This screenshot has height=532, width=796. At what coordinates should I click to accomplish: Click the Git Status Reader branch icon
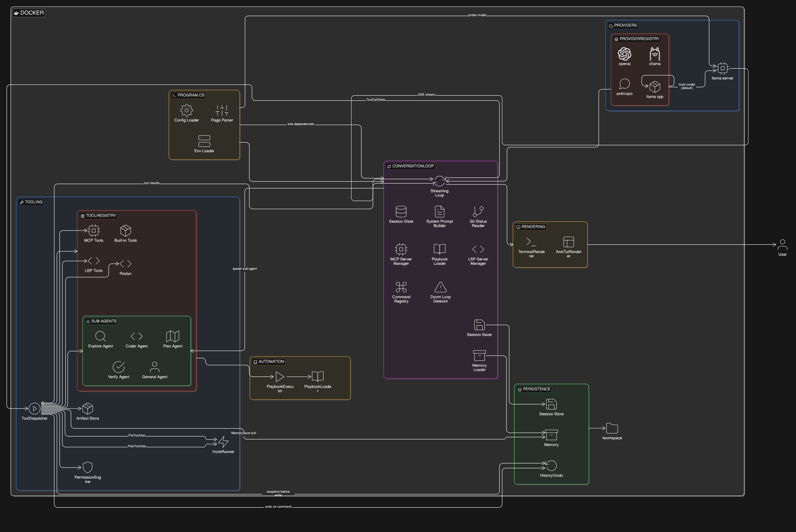[x=478, y=211]
